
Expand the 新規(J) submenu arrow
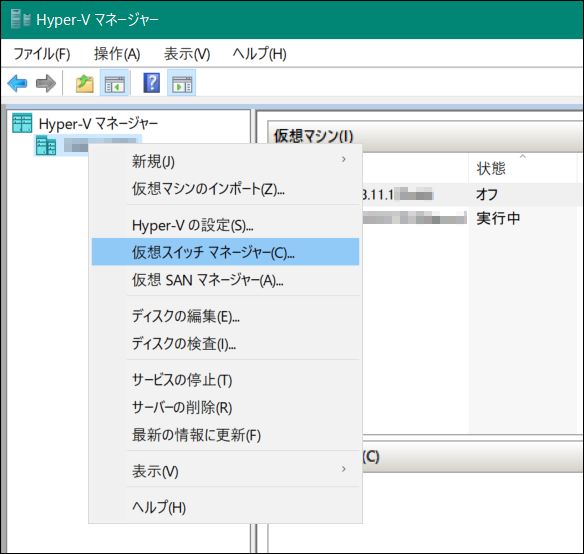[x=343, y=159]
